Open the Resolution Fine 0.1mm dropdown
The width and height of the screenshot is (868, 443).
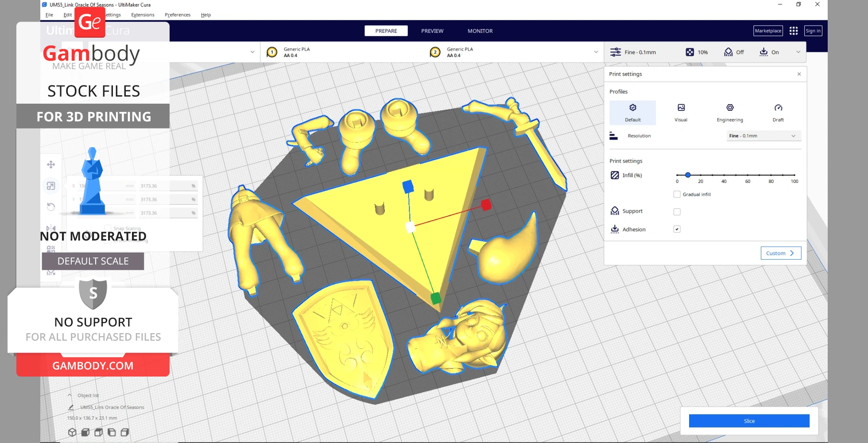(763, 136)
